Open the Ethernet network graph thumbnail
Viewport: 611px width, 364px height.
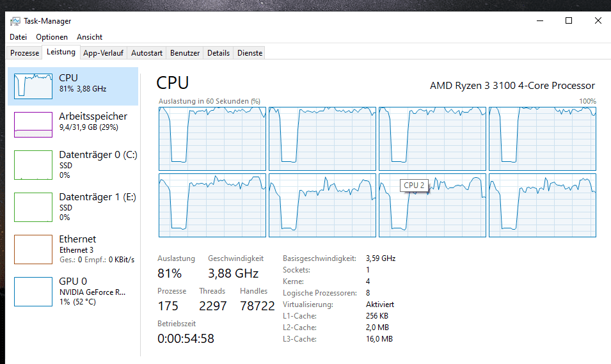[x=33, y=249]
